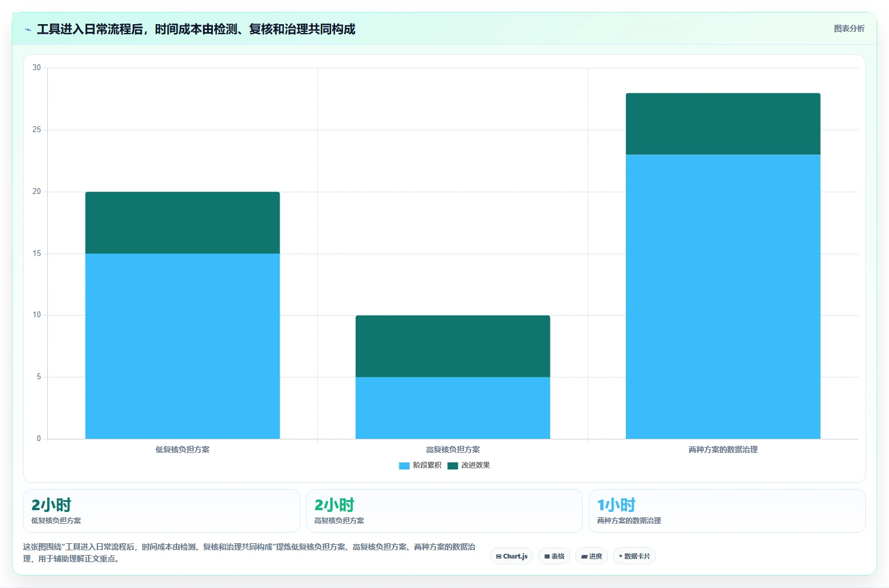Click the x-axis label 低复核负担方案
This screenshot has height=588, width=889.
click(x=182, y=449)
